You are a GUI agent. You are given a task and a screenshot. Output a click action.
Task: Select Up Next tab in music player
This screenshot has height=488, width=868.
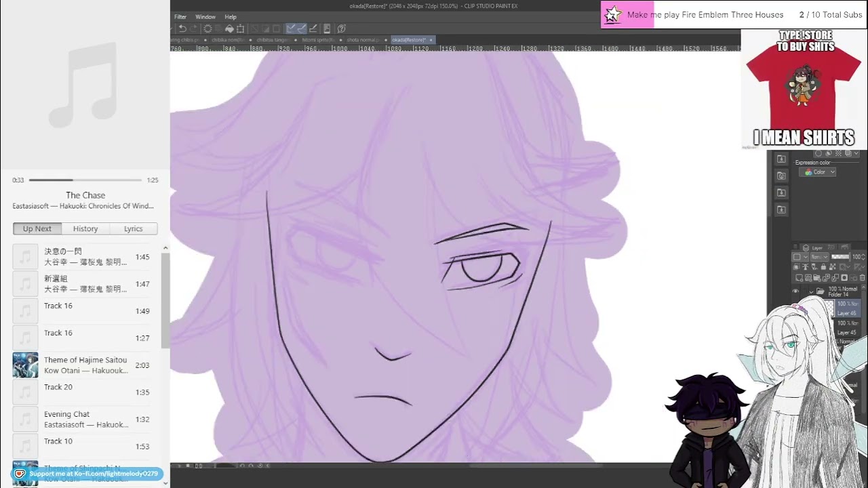click(37, 228)
